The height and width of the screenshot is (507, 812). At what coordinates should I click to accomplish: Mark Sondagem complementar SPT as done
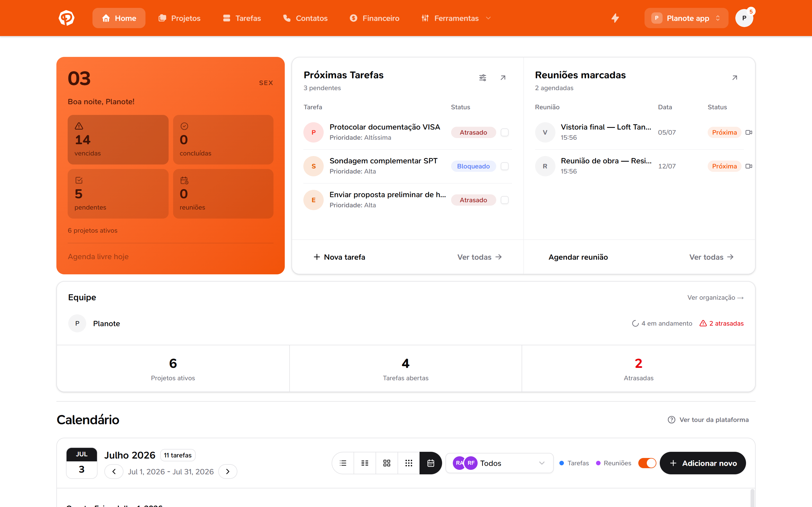[505, 166]
